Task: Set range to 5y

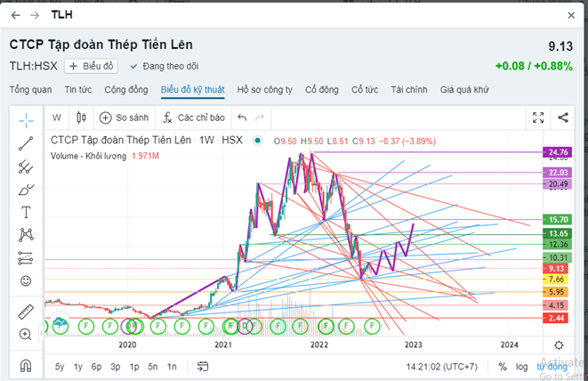Action: coord(60,367)
